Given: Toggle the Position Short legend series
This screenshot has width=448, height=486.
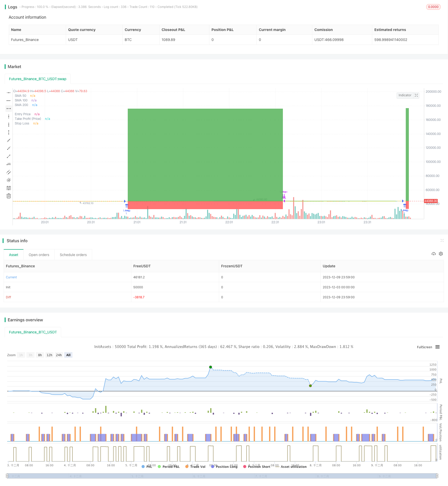Looking at the screenshot, I should tap(257, 467).
